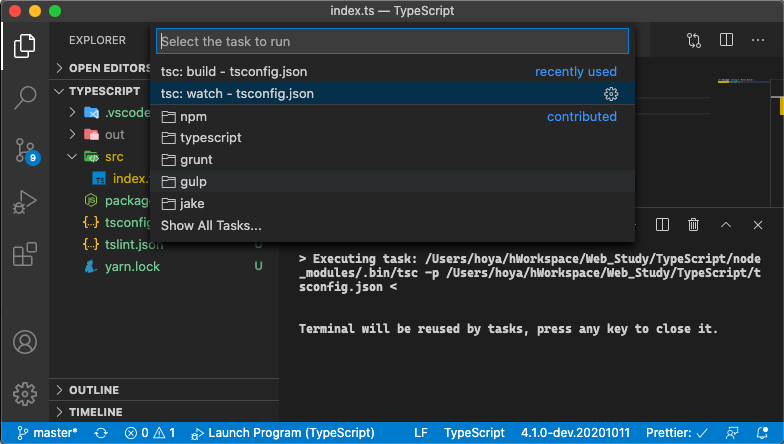This screenshot has height=444, width=784.
Task: Open typescript task folder in picker
Action: [x=392, y=138]
